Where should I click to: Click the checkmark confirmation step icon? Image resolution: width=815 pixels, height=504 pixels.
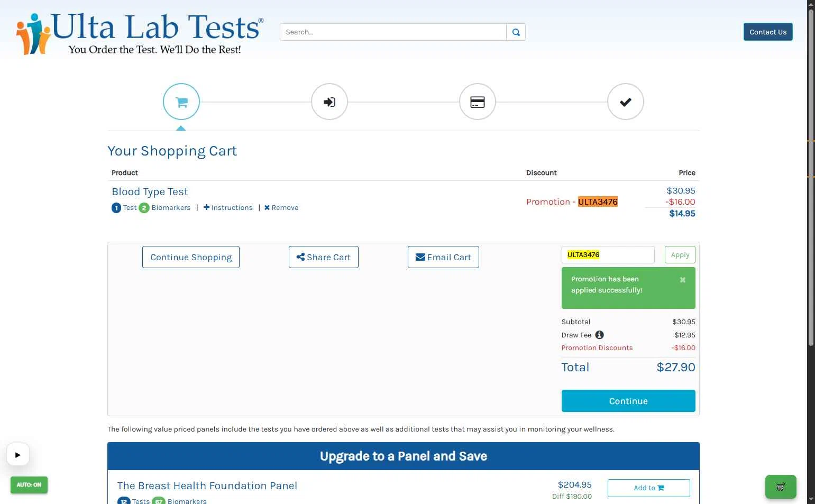[x=626, y=102]
